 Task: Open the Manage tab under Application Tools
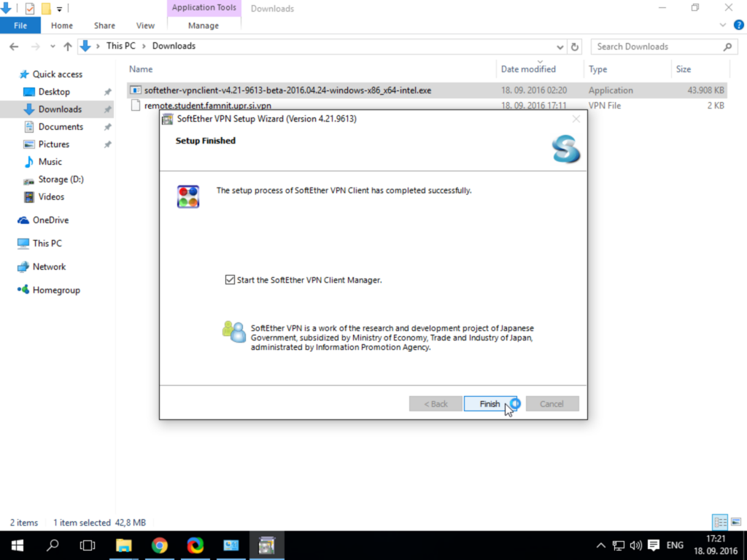tap(204, 26)
